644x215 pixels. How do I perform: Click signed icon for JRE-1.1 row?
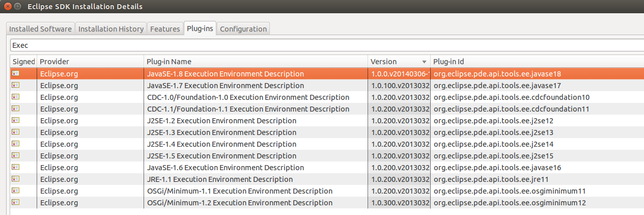tap(15, 179)
